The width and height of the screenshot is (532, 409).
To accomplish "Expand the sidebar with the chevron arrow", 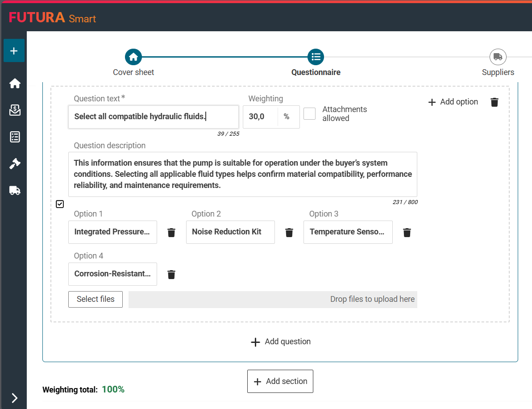I will coord(14,398).
